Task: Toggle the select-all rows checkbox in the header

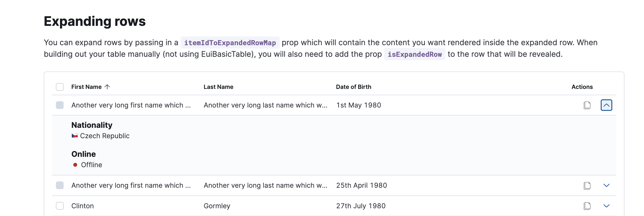Action: tap(60, 87)
